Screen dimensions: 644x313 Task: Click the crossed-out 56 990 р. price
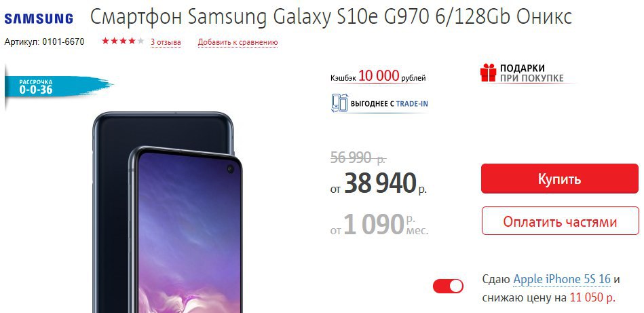point(358,158)
